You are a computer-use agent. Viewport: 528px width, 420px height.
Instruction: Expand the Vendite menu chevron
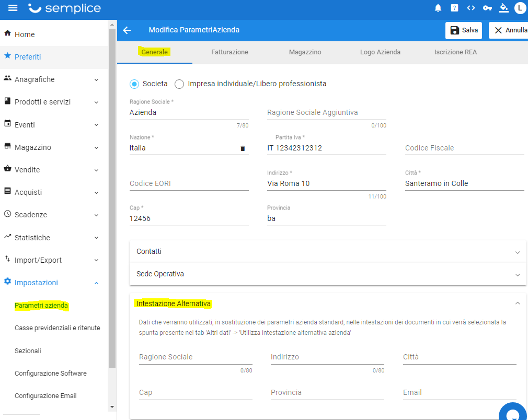(96, 170)
